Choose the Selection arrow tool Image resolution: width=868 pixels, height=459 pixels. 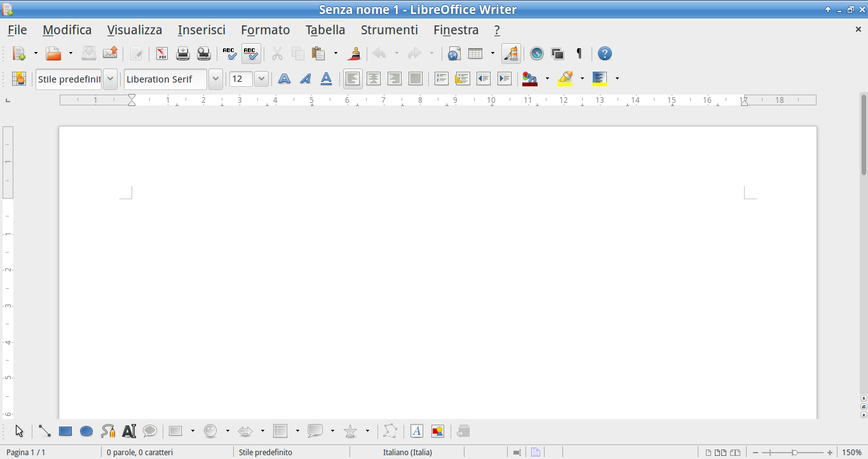tap(19, 431)
